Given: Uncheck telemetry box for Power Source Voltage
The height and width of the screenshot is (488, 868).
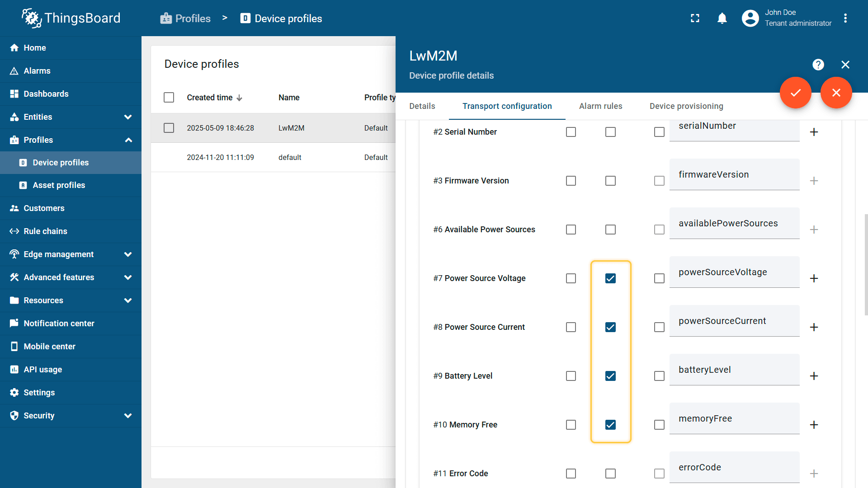Looking at the screenshot, I should [610, 278].
